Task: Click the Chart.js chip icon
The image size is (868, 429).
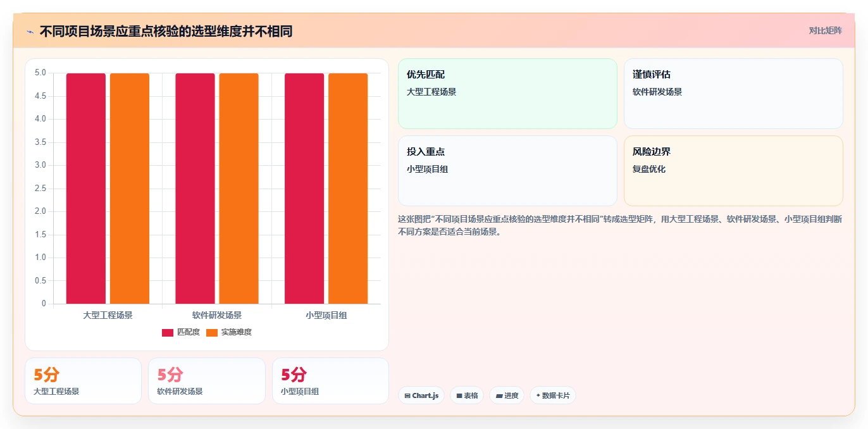Action: [x=407, y=395]
